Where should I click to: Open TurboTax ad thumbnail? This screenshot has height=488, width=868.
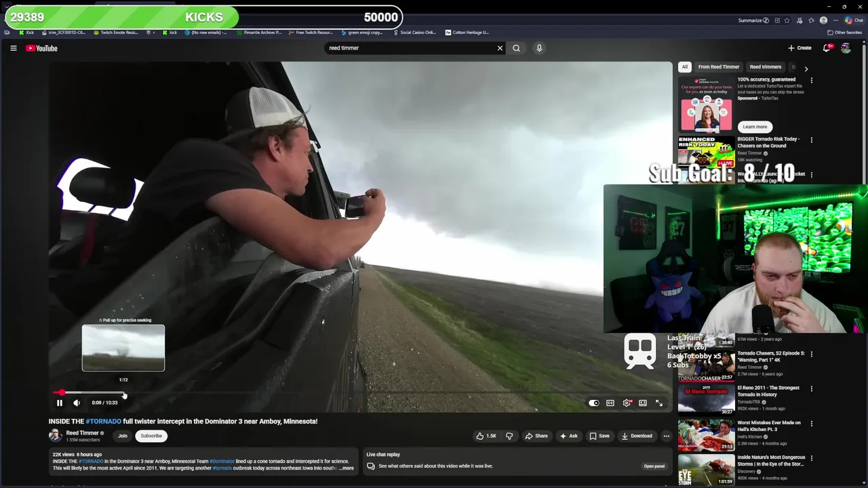pyautogui.click(x=706, y=104)
